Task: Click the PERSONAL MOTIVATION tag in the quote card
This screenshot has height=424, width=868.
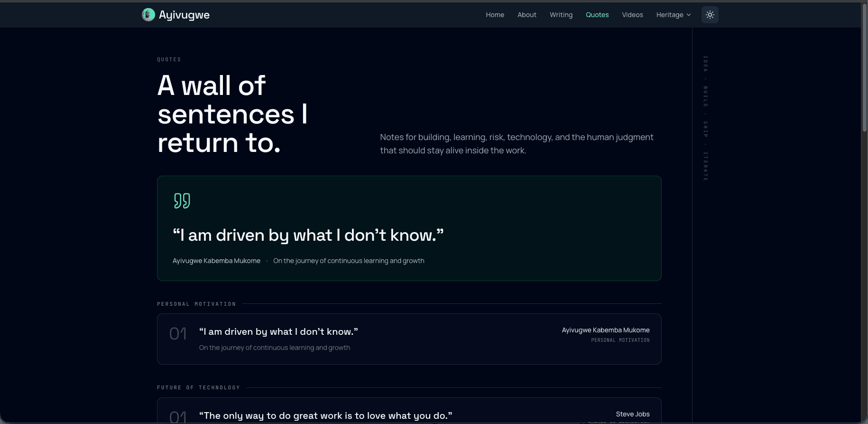Action: click(620, 340)
